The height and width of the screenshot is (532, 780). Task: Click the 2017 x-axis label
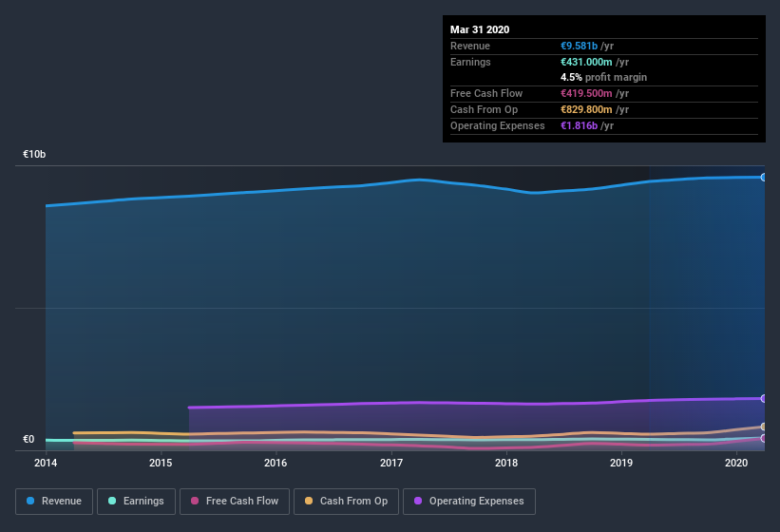click(391, 463)
